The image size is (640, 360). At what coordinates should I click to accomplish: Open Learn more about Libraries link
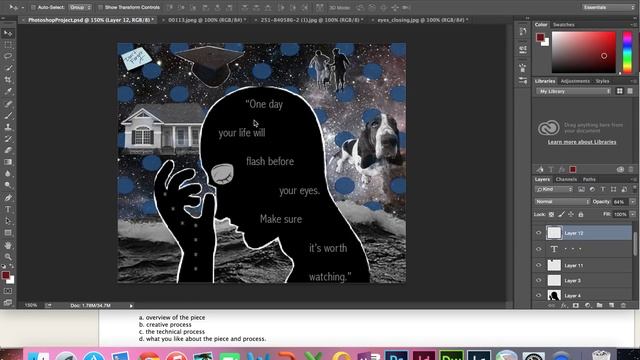coord(582,142)
